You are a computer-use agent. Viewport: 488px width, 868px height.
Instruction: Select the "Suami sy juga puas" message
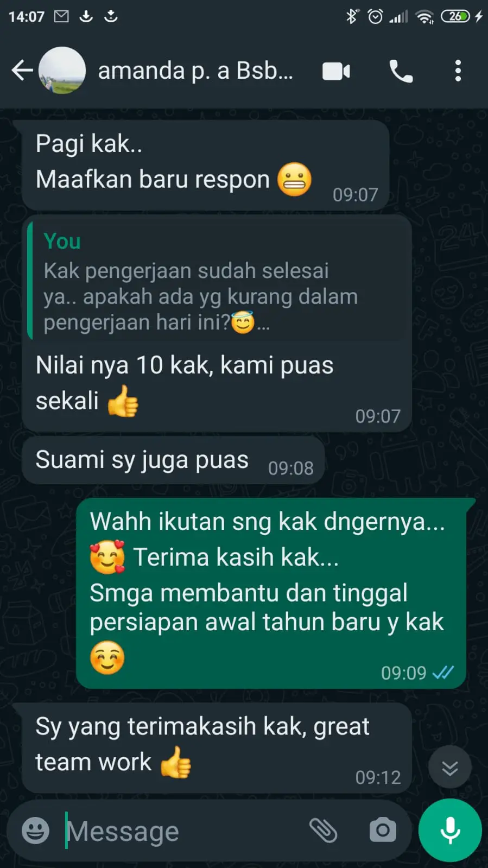coord(173,460)
